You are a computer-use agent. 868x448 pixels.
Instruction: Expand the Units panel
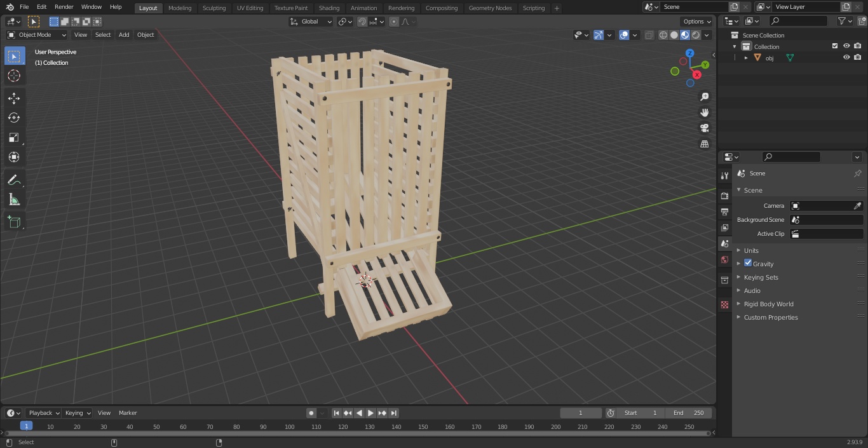(751, 250)
